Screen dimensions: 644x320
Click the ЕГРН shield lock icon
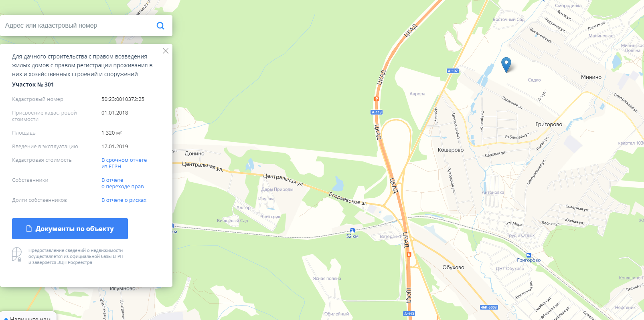point(17,254)
